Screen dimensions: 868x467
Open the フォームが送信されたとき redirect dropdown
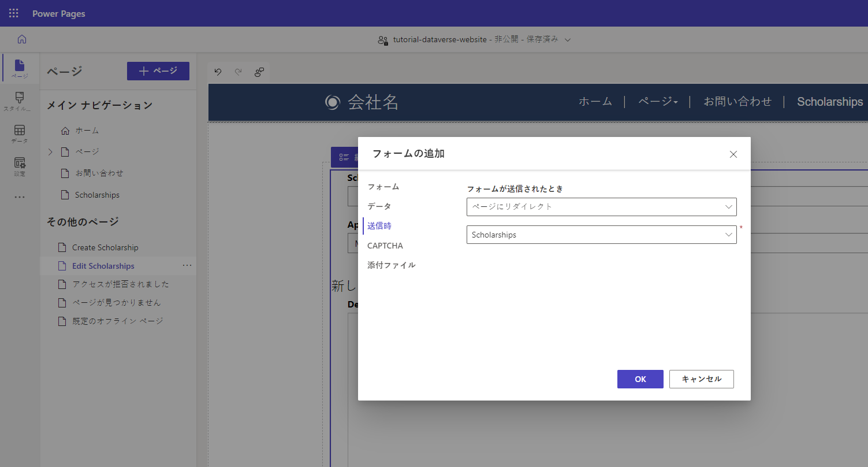pos(602,207)
